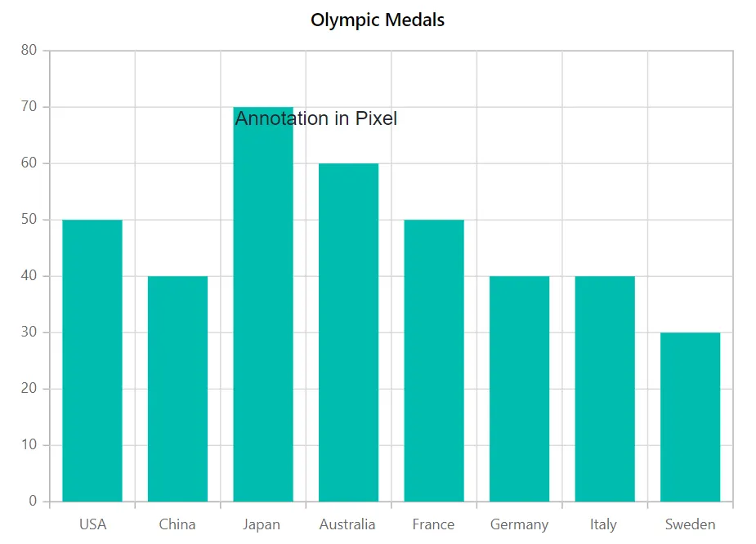Viewport: 756px width, 544px height.
Task: Select the Australia bar
Action: click(x=348, y=332)
